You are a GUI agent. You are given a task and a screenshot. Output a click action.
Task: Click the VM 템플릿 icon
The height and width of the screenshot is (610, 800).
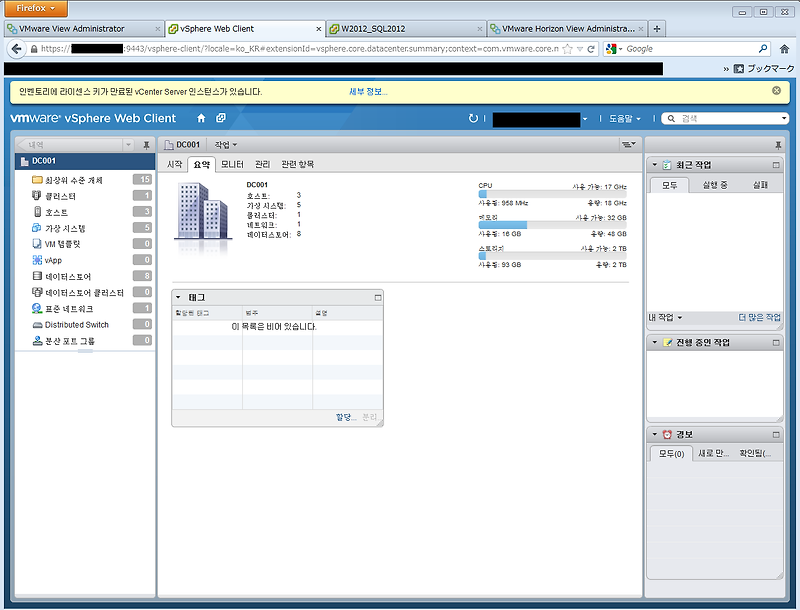37,244
